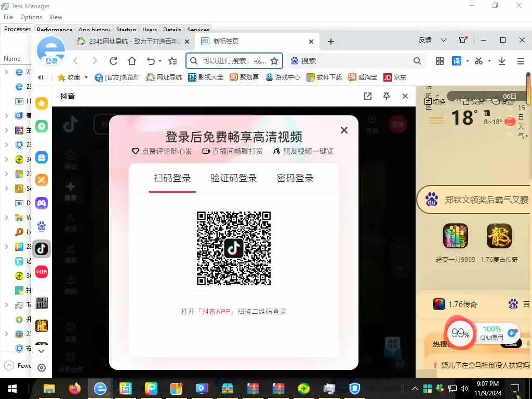
Task: Click the login QR code image
Action: coord(234,248)
